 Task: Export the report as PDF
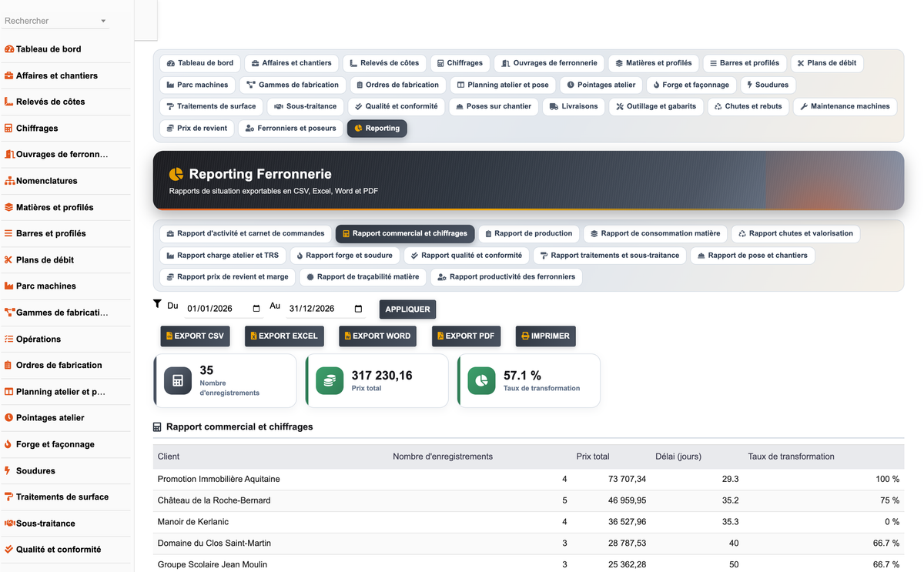[x=466, y=336]
